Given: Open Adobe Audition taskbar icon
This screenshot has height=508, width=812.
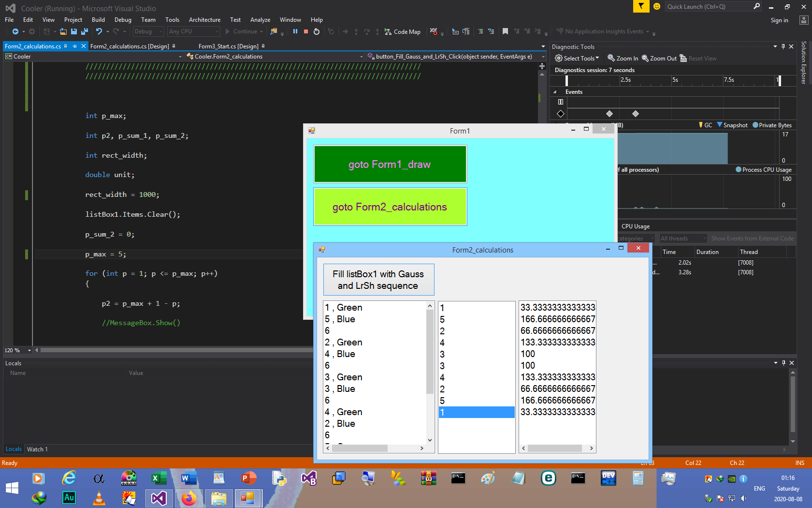Looking at the screenshot, I should tap(69, 498).
